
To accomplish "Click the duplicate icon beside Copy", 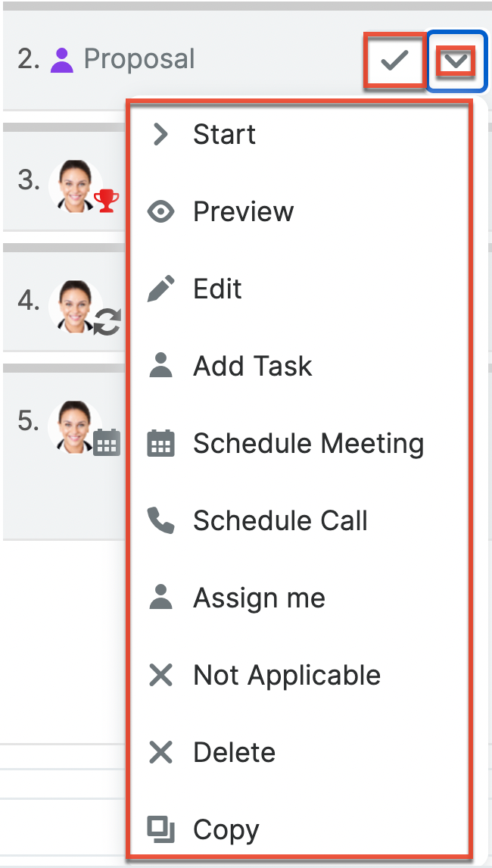I will 160,830.
